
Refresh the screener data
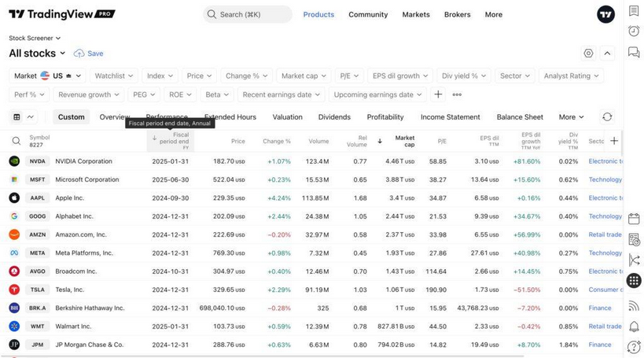(607, 116)
